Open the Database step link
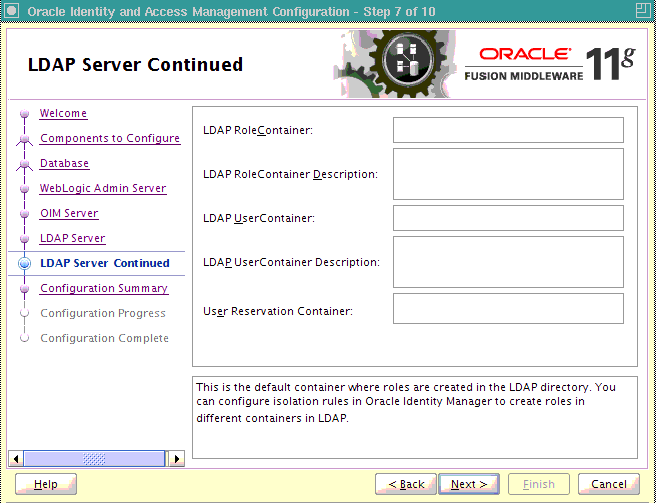 pos(64,163)
